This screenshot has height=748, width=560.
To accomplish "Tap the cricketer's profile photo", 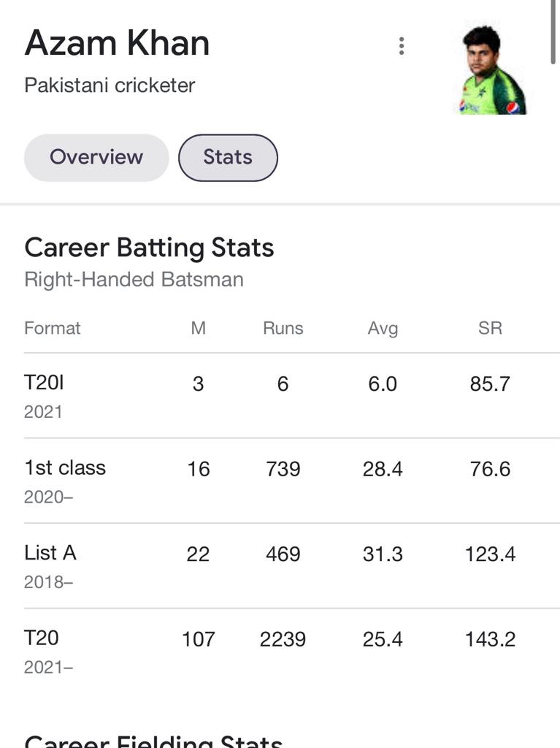I will (492, 69).
